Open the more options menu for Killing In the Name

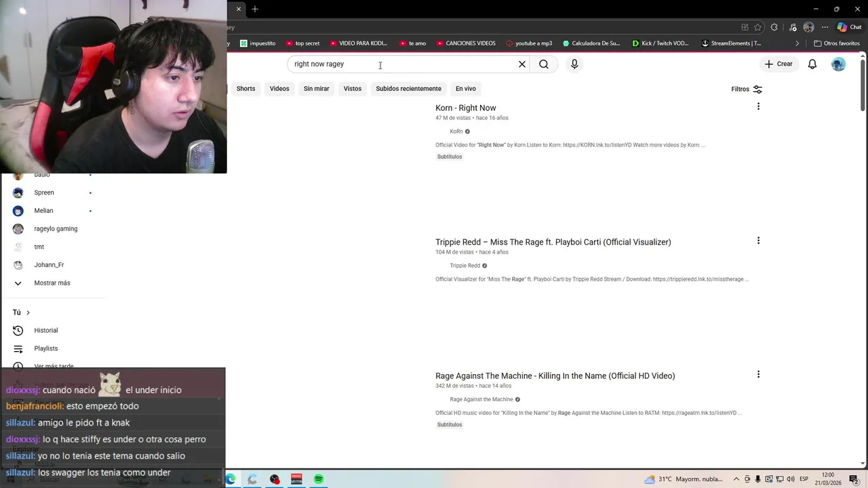pos(758,374)
